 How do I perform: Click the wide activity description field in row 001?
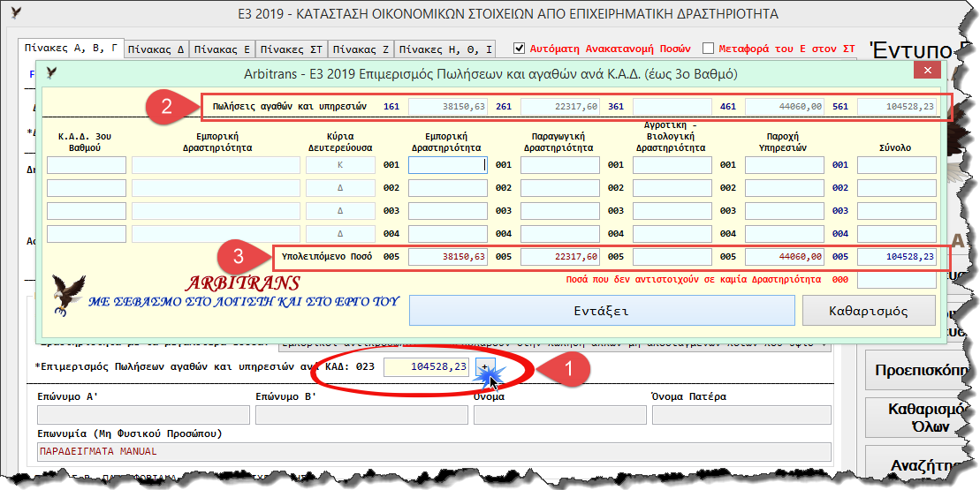216,165
